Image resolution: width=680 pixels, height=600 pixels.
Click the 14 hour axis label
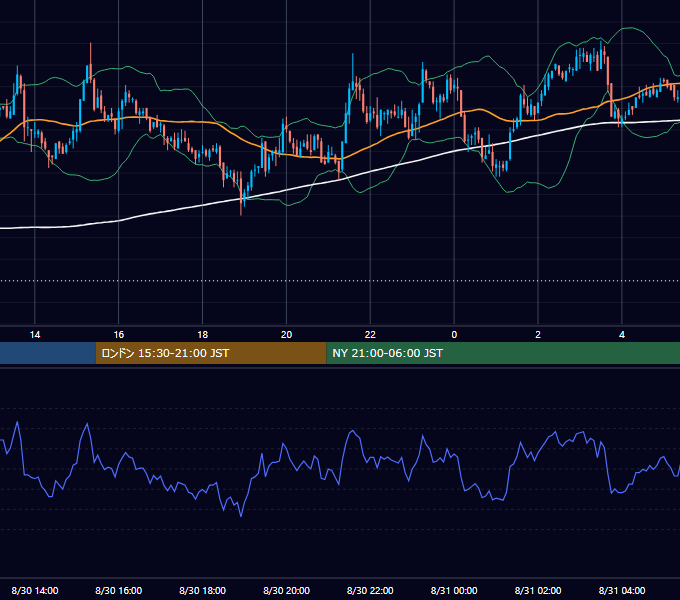[35, 335]
